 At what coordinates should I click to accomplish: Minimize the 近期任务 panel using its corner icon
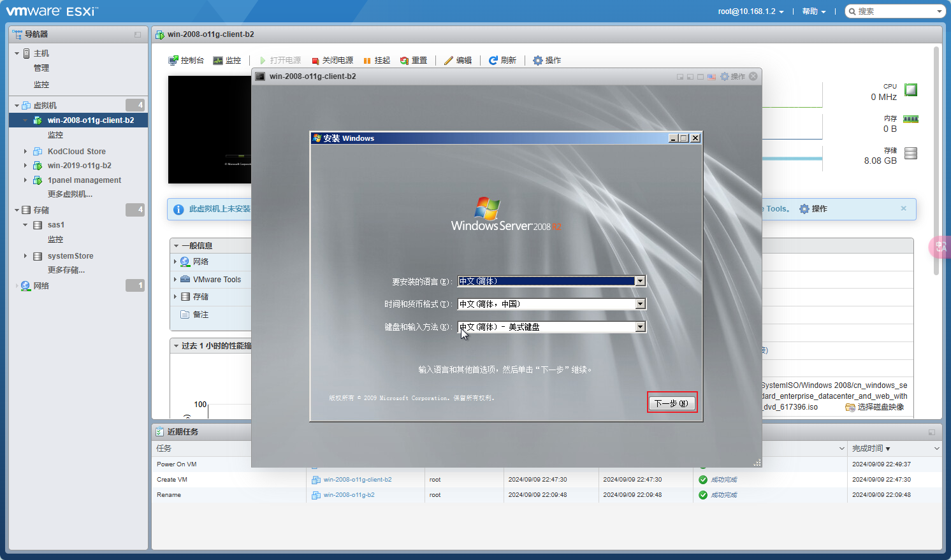tap(932, 432)
